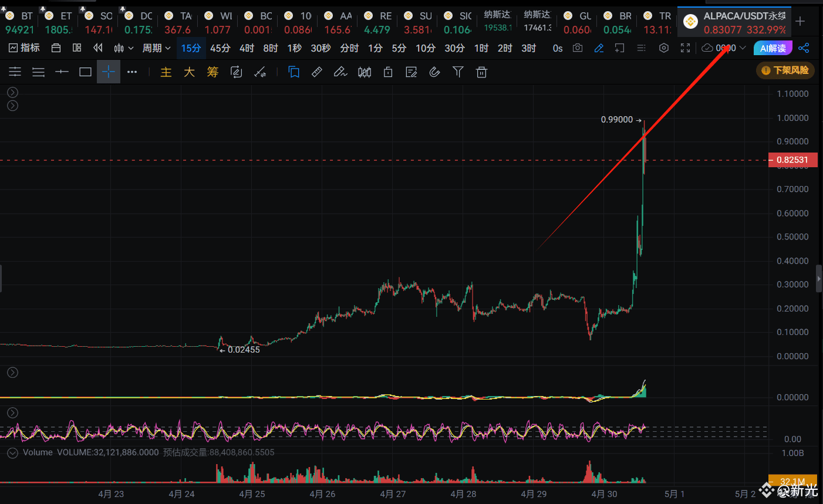Switch to the 1分 timeframe
Viewport: 823px width, 504px height.
[375, 48]
